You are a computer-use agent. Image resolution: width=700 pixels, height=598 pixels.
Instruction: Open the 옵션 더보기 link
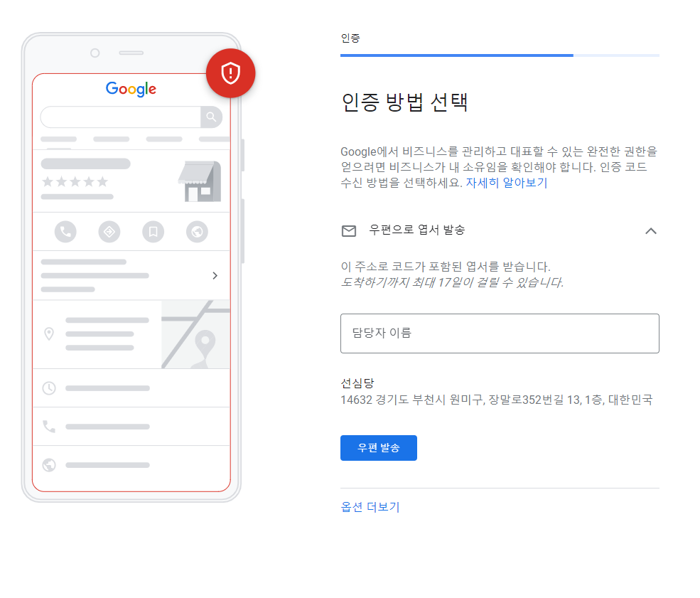pos(370,507)
